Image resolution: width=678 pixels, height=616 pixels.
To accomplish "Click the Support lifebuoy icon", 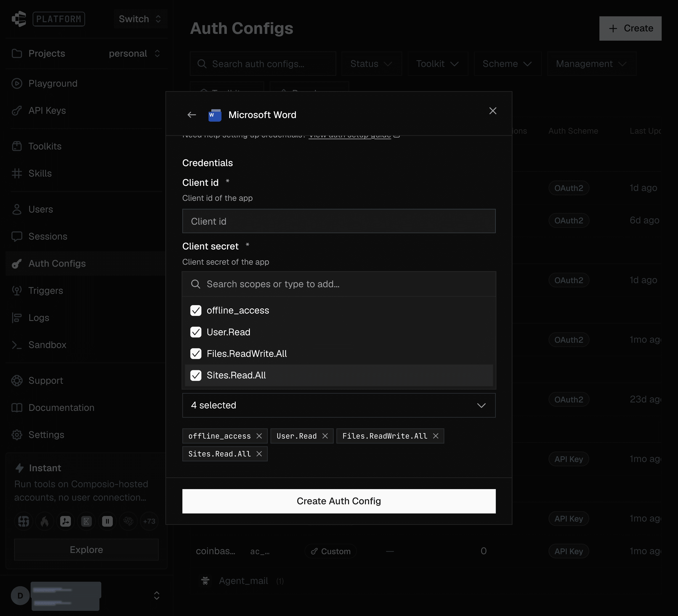I will point(17,380).
